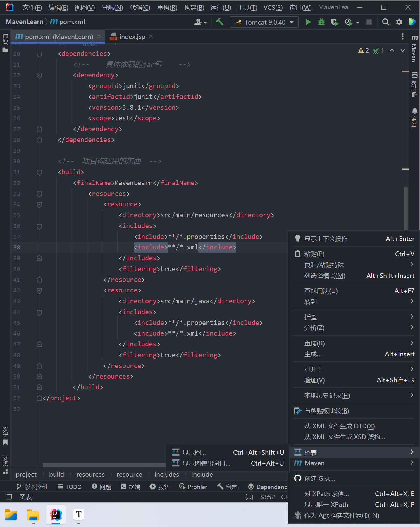Image resolution: width=420 pixels, height=527 pixels.
Task: Expand the Maven context submenu
Action: (x=354, y=463)
